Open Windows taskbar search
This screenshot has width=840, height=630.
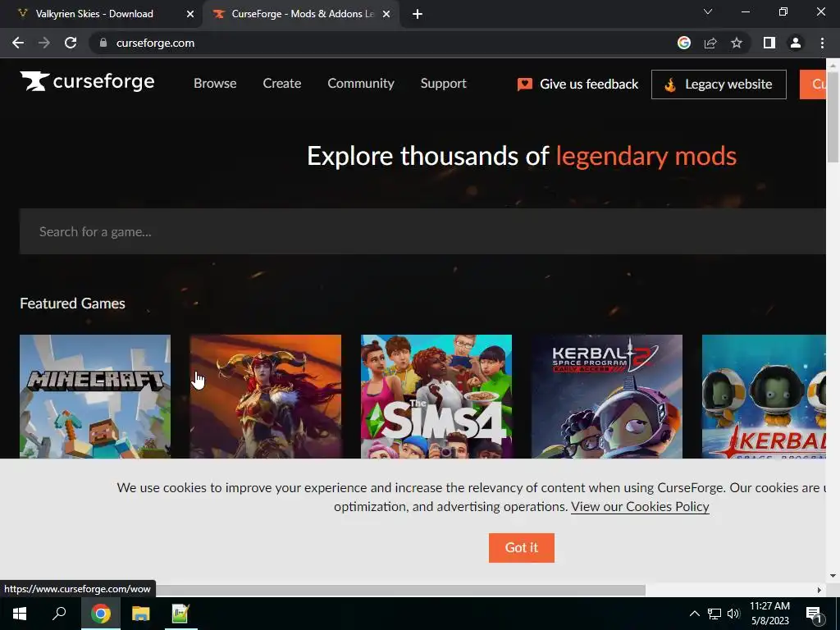(59, 614)
